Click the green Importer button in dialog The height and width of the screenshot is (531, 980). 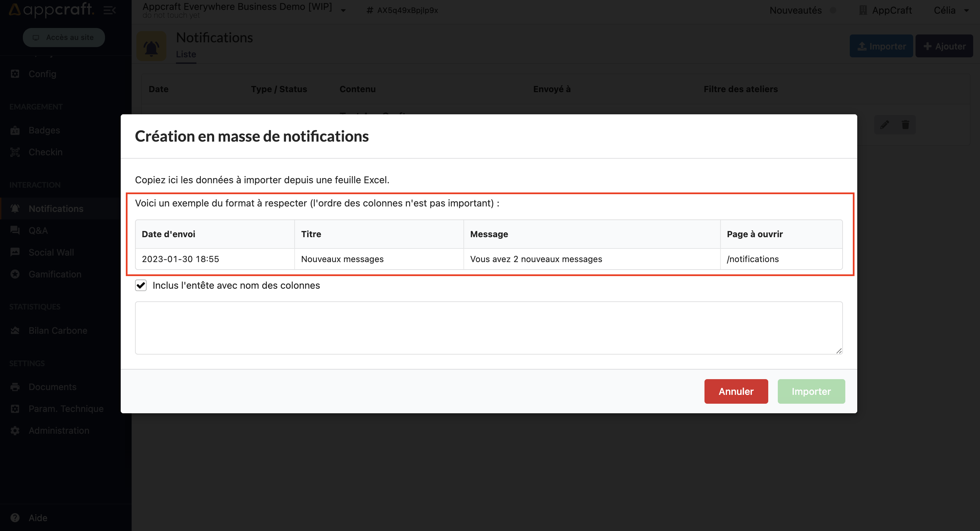[x=811, y=391]
